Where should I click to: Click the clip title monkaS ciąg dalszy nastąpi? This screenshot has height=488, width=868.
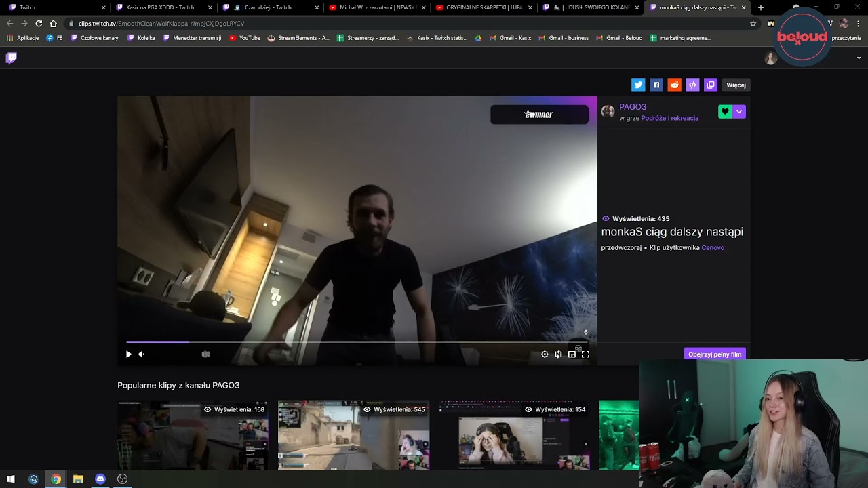point(672,232)
